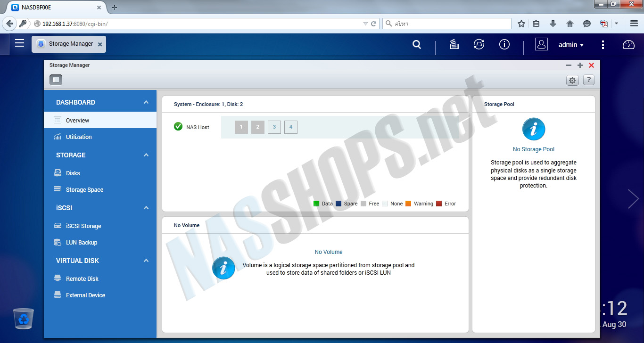Click the admin user avatar icon
The width and height of the screenshot is (644, 343).
coord(541,44)
